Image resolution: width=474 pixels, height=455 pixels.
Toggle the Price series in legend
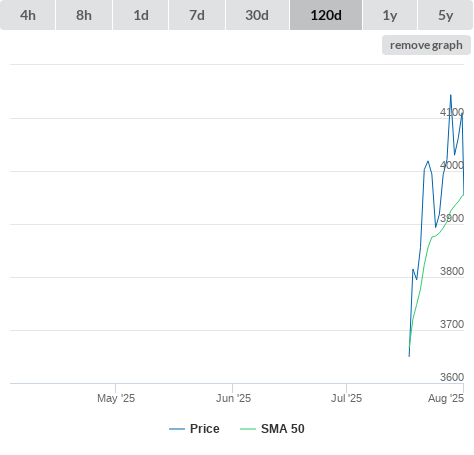pyautogui.click(x=205, y=429)
